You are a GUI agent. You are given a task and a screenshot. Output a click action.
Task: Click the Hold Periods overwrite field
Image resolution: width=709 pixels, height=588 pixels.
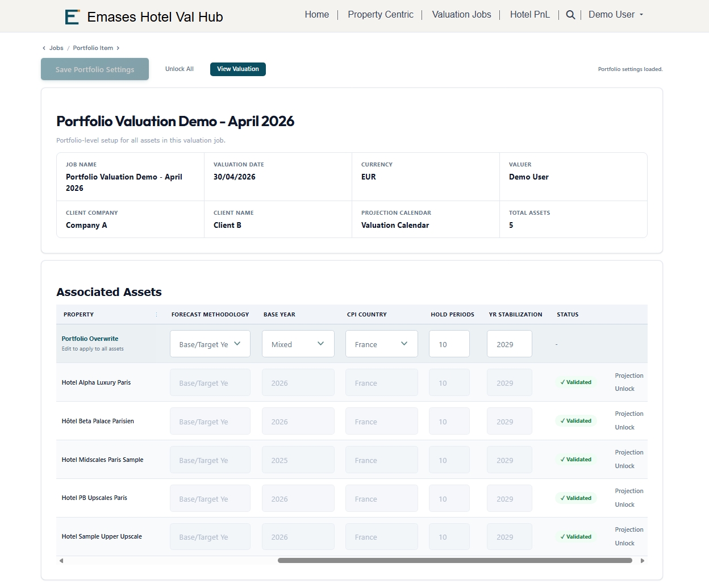(449, 344)
